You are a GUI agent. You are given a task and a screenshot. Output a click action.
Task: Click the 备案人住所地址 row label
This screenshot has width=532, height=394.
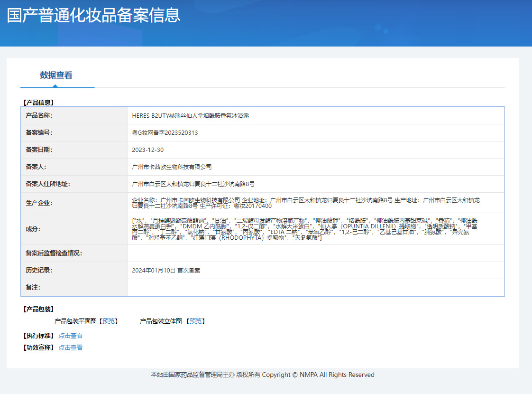48,184
